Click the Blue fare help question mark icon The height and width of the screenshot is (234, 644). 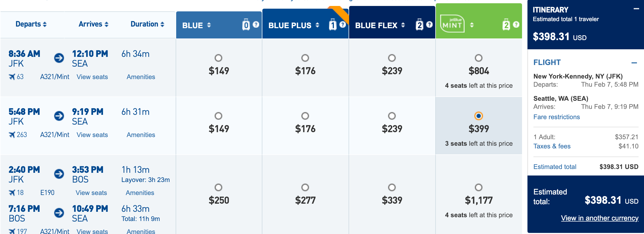click(256, 25)
